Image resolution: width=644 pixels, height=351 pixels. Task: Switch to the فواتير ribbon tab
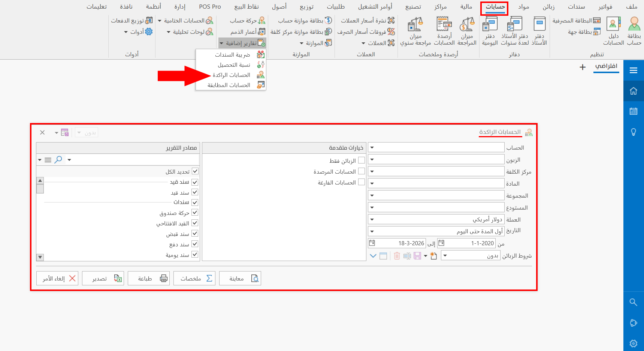coord(605,7)
